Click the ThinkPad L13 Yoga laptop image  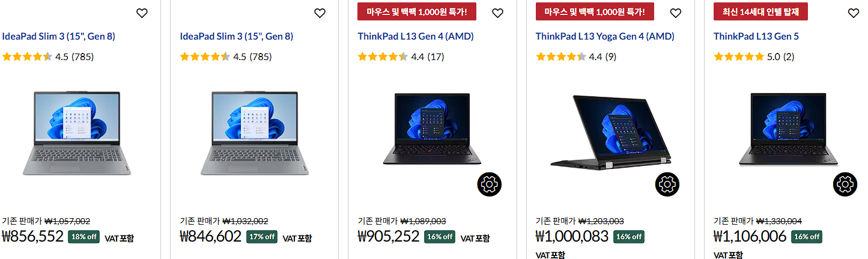(x=610, y=130)
